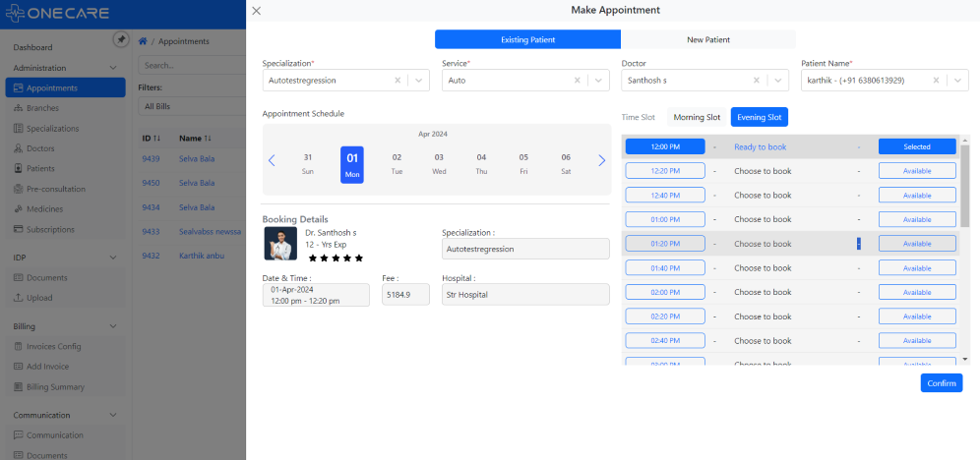Go to previous week with left arrow

[273, 160]
